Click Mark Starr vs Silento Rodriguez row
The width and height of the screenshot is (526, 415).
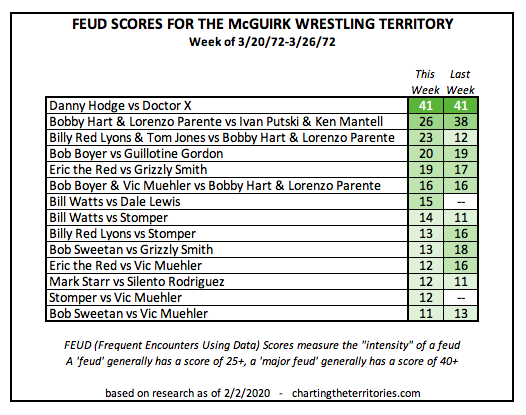(x=262, y=281)
